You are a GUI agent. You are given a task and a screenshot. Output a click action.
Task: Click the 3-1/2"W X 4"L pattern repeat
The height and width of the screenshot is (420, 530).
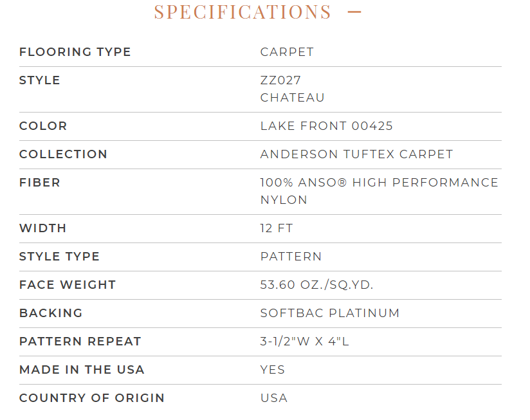pos(304,342)
